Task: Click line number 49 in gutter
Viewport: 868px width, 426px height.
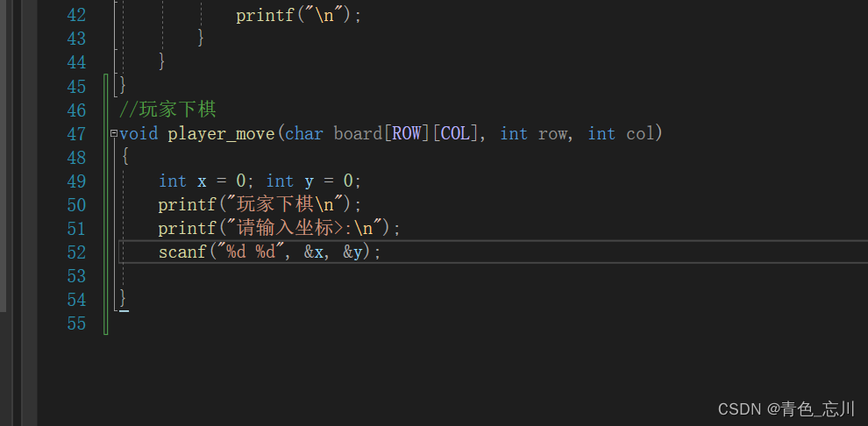Action: pyautogui.click(x=76, y=181)
